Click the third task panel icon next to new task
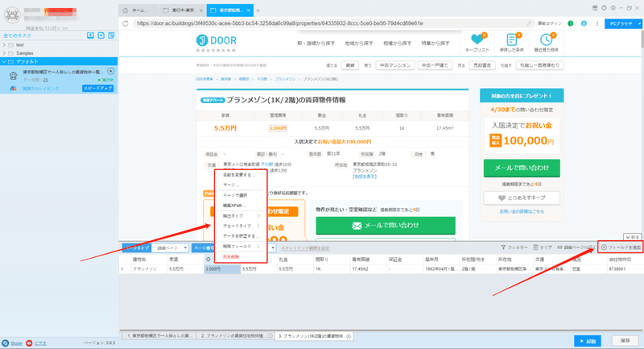This screenshot has height=349, width=644. click(x=111, y=35)
